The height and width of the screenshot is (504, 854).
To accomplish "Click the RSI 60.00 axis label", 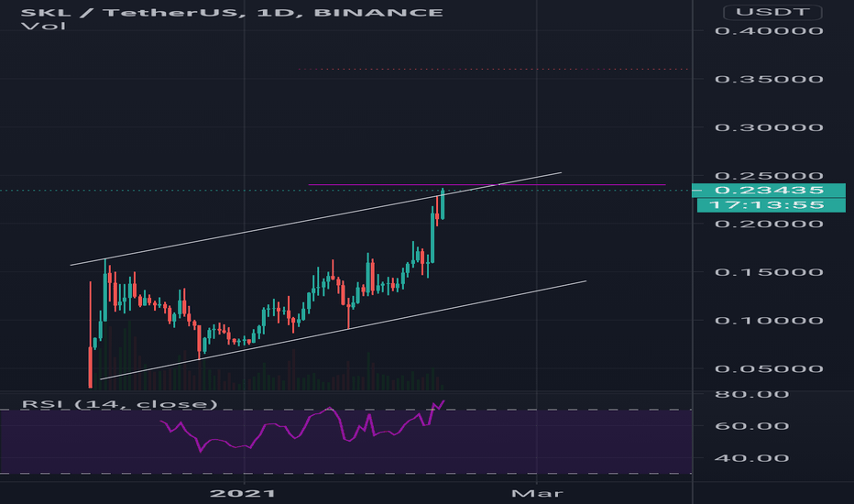I will tap(751, 425).
